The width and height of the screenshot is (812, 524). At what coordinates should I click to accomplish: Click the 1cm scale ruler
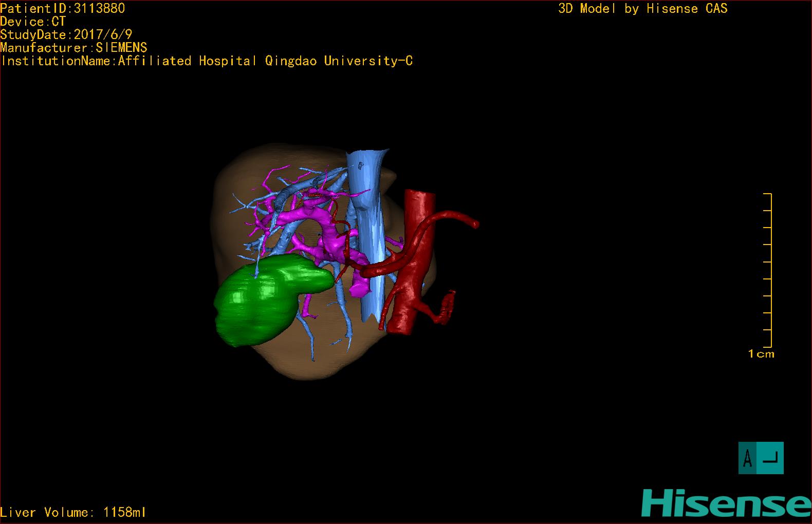(767, 270)
